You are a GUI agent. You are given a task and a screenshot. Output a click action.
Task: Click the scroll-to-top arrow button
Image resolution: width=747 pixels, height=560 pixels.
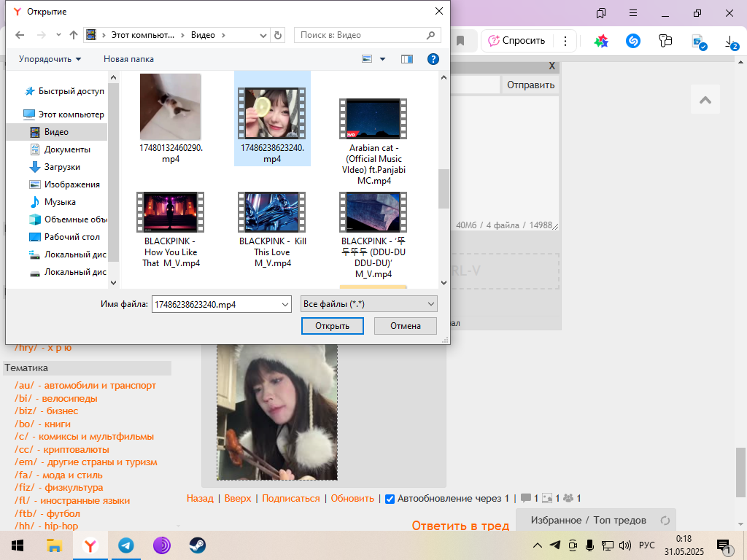pos(705,100)
